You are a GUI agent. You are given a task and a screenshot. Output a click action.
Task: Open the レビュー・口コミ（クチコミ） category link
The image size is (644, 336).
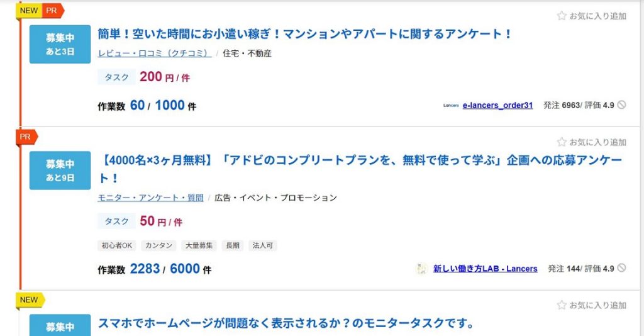[155, 53]
